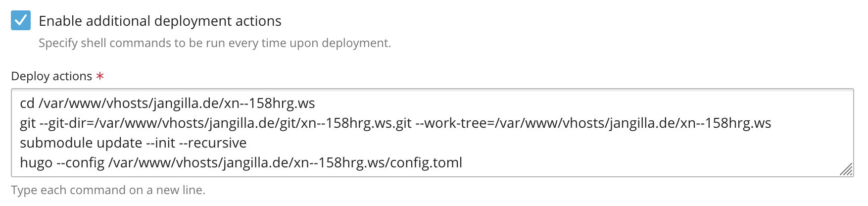Click the 'submodule update --init --recursive' line

133,143
